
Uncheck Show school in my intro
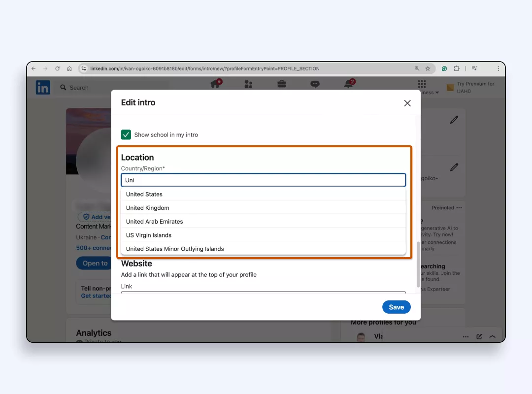tap(126, 135)
